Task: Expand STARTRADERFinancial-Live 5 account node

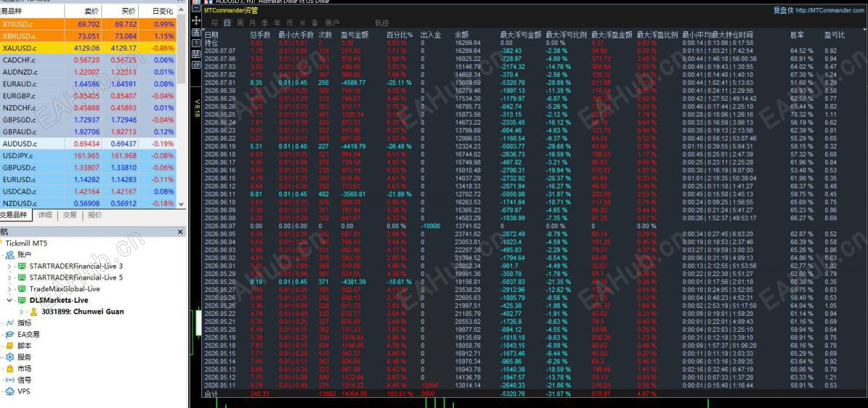Action: point(9,278)
